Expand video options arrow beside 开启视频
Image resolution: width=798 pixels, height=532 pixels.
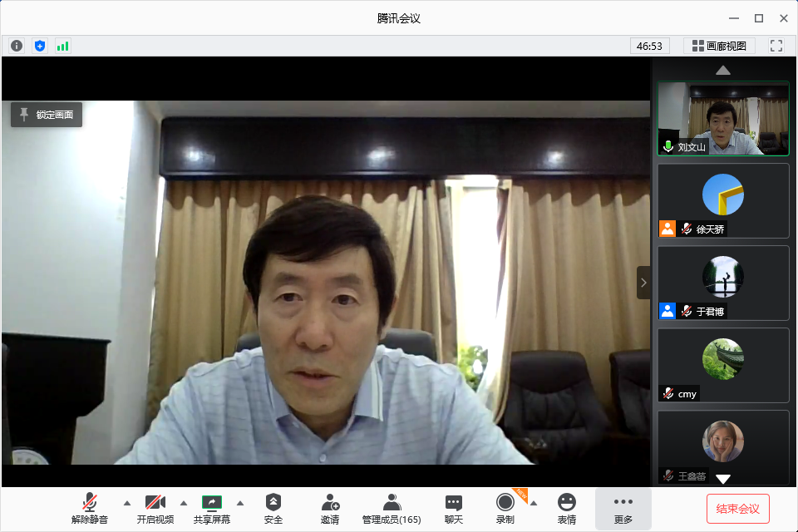tap(184, 503)
